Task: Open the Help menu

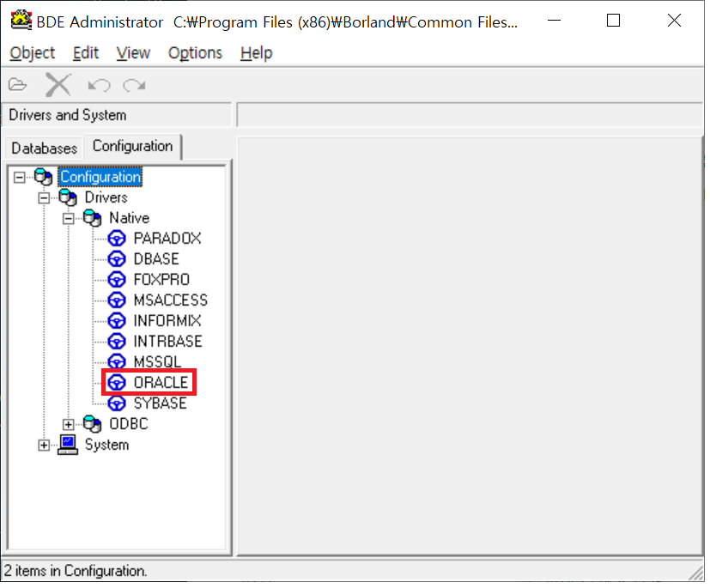Action: click(256, 53)
